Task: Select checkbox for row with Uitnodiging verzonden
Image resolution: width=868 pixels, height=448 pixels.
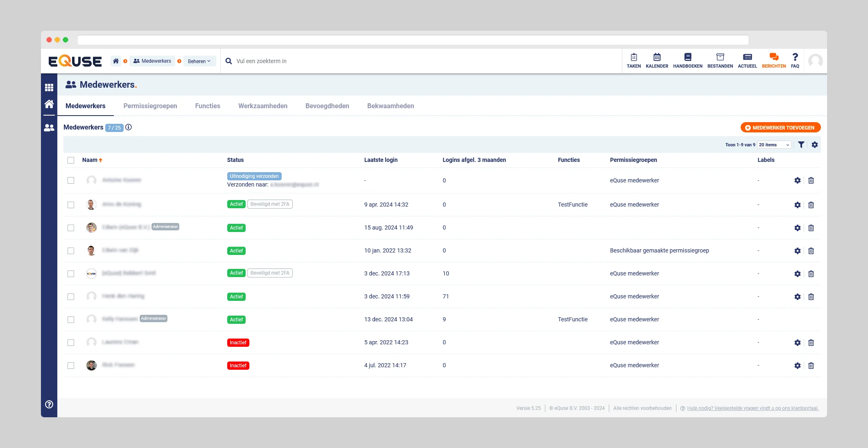Action: point(71,180)
